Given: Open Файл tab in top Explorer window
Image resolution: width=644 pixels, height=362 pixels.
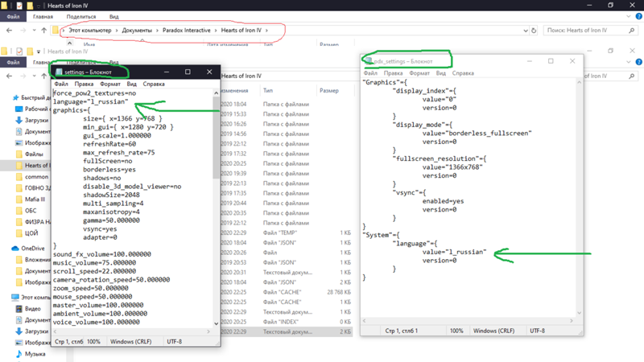Looking at the screenshot, I should [x=13, y=16].
